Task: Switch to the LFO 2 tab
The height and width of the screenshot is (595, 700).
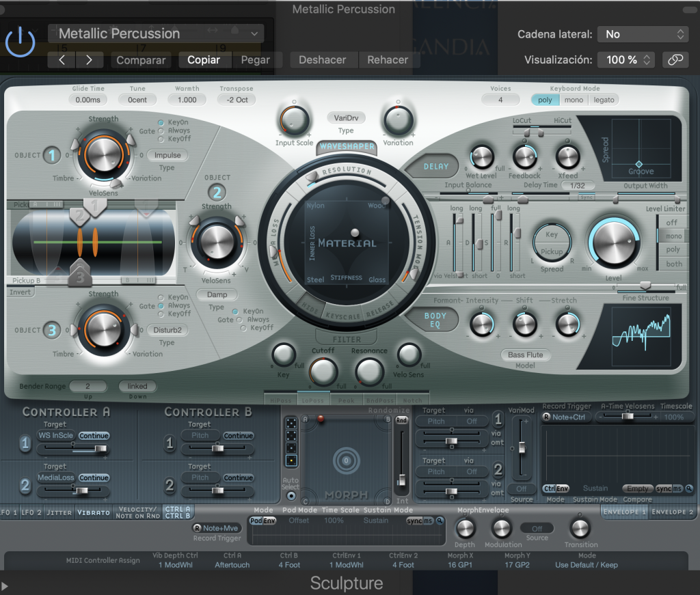Action: [x=31, y=512]
